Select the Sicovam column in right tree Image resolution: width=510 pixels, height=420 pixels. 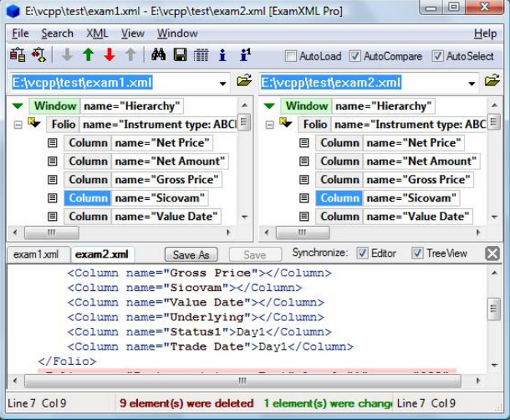pos(339,198)
